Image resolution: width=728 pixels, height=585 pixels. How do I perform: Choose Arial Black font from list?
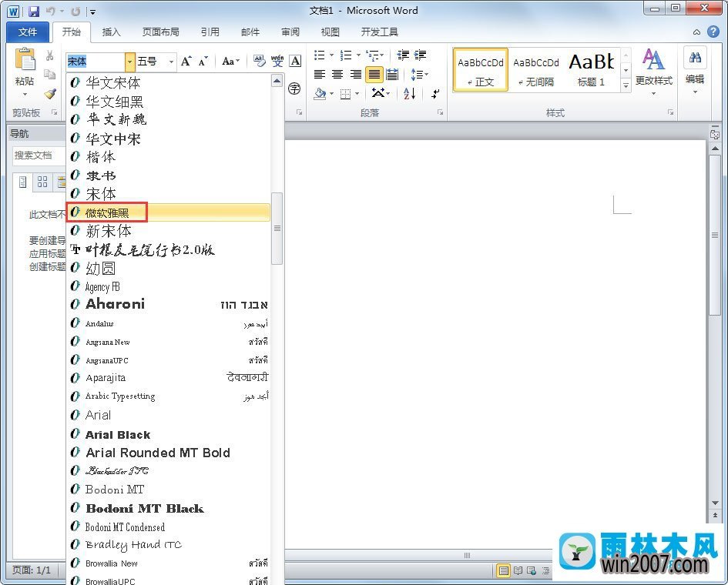(x=168, y=434)
